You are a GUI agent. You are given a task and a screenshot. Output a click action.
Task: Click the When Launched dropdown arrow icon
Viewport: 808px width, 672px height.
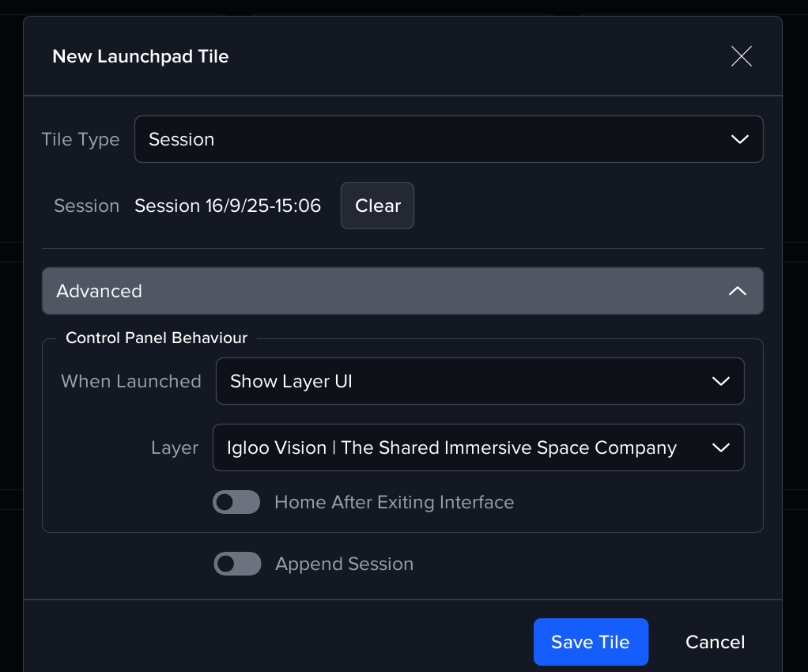tap(720, 381)
